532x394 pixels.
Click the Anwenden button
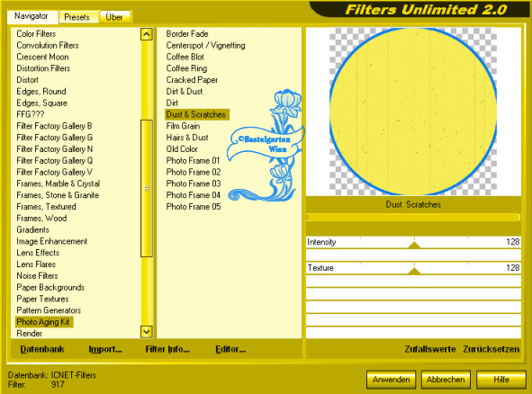(391, 380)
